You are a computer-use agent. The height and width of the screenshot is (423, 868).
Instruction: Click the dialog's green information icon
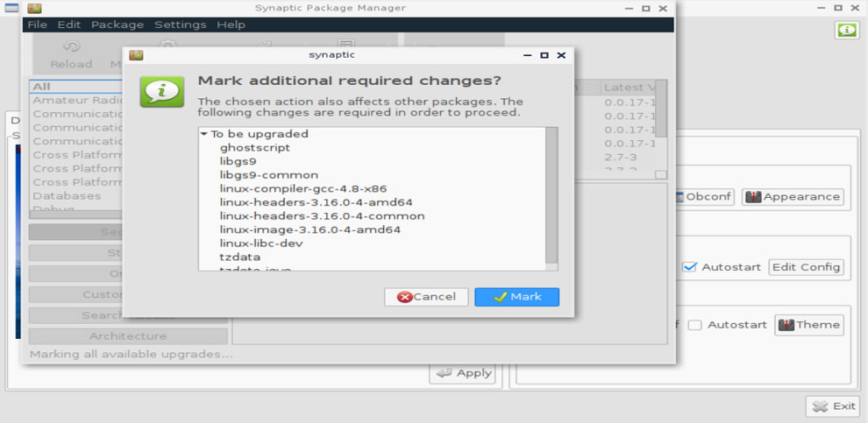pyautogui.click(x=161, y=92)
